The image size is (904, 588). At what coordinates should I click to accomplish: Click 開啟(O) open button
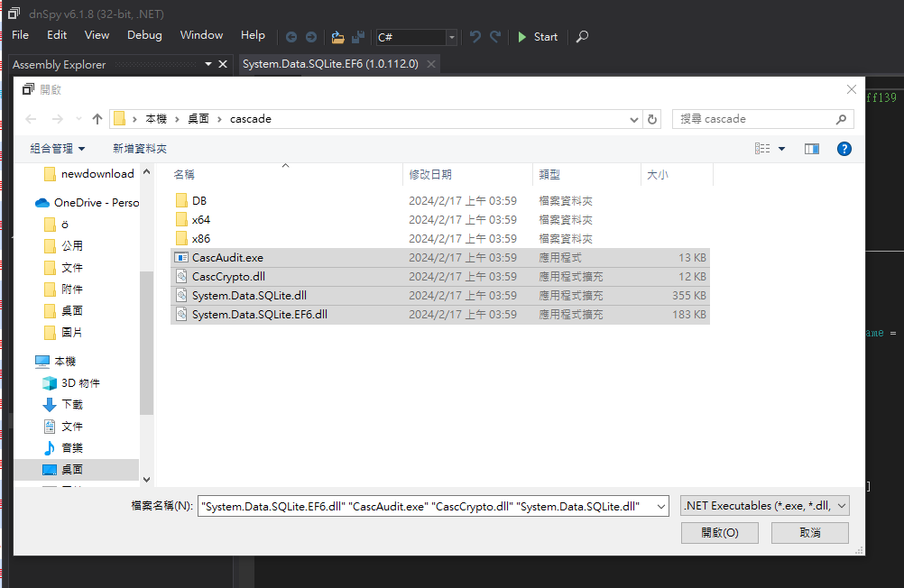click(720, 533)
